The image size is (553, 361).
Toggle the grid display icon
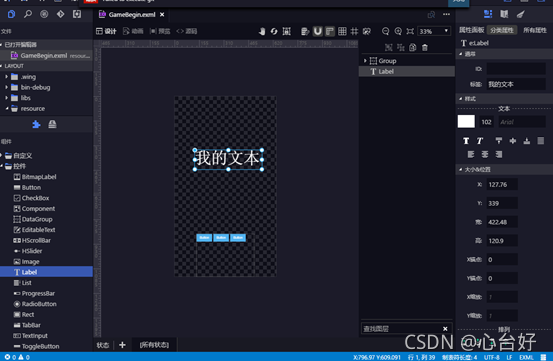(342, 31)
